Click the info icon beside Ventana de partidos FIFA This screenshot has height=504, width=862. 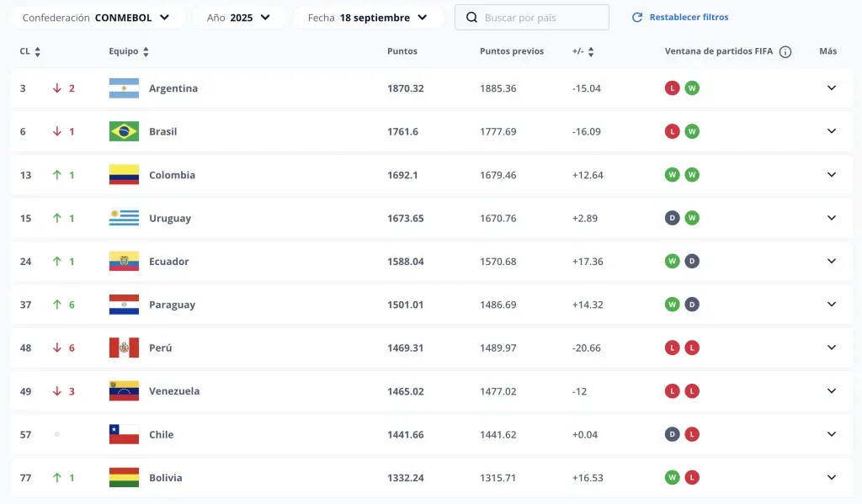785,52
